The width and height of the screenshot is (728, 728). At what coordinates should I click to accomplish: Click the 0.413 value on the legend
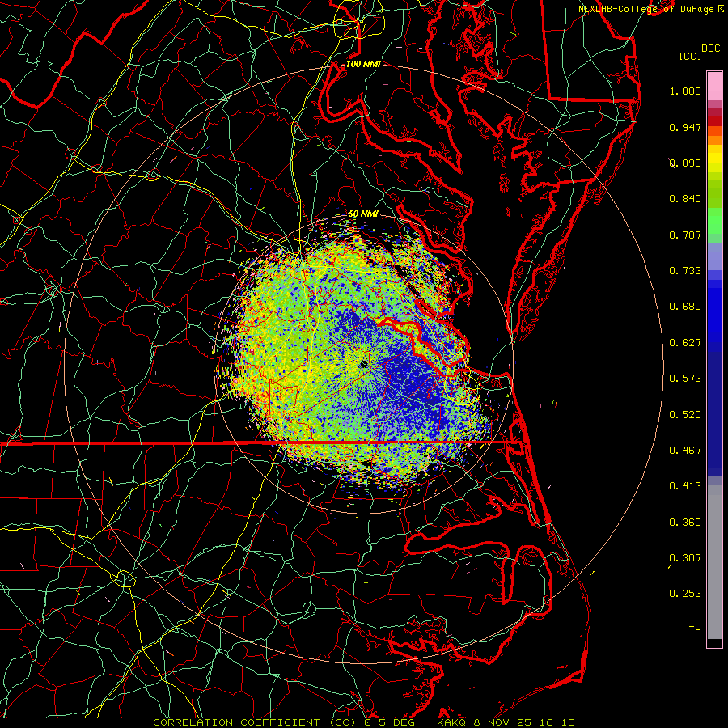pyautogui.click(x=685, y=486)
